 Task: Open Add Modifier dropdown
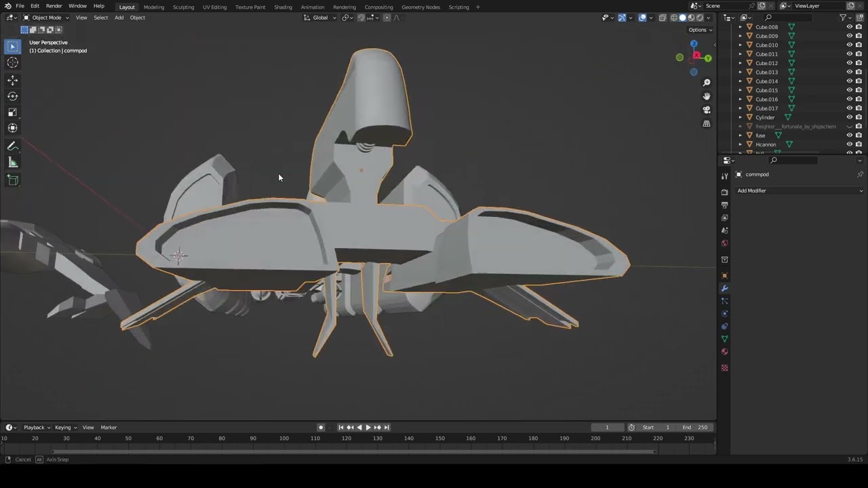point(800,191)
